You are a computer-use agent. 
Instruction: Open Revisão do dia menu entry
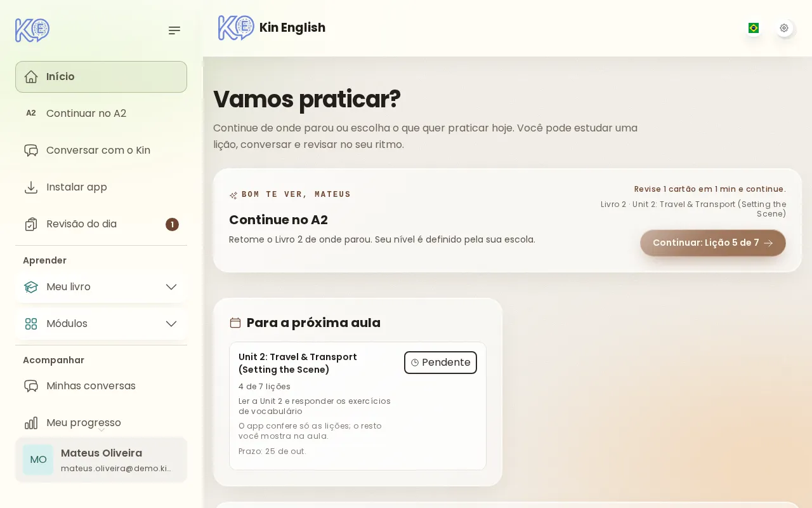tap(101, 224)
